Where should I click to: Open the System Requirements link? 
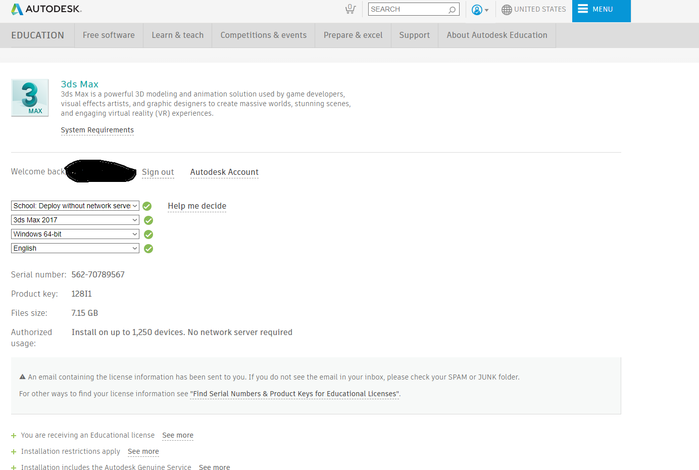(97, 130)
